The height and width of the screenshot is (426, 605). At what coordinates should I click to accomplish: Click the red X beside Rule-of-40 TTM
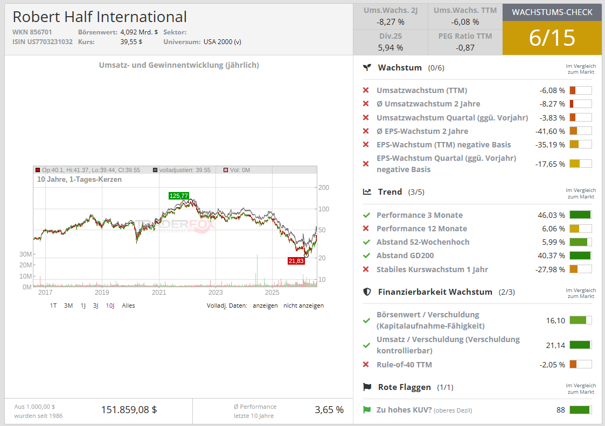click(x=366, y=364)
